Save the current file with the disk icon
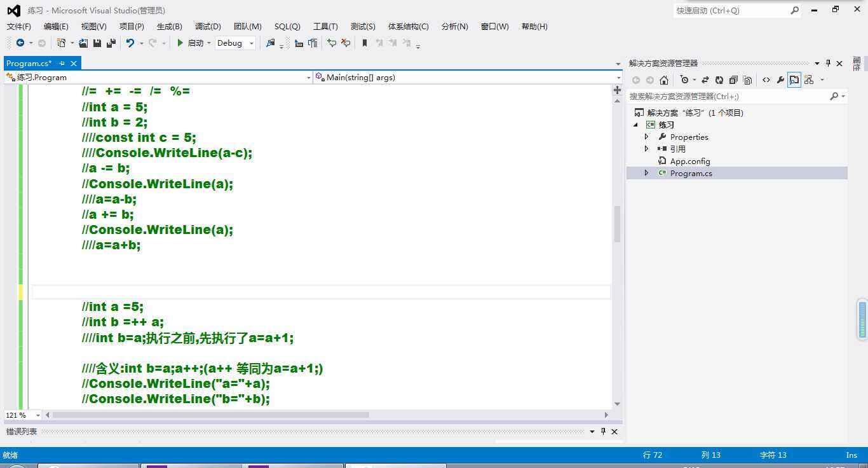Screen dimensions: 868x468 pyautogui.click(x=97, y=43)
